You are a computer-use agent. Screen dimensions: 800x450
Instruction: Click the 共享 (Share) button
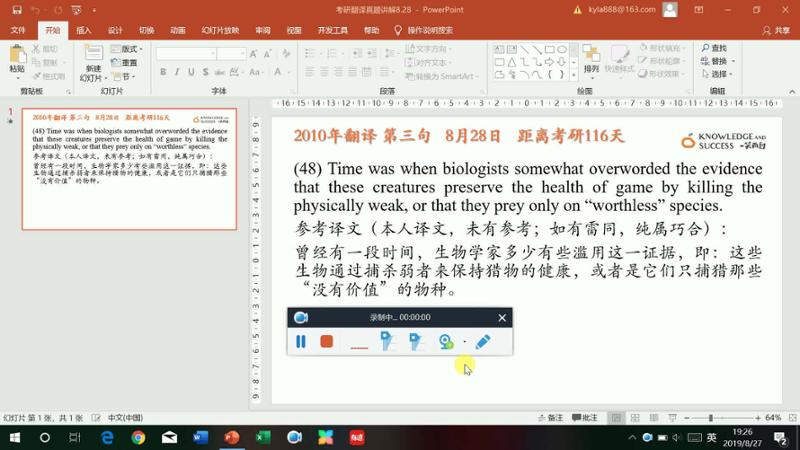click(x=773, y=30)
